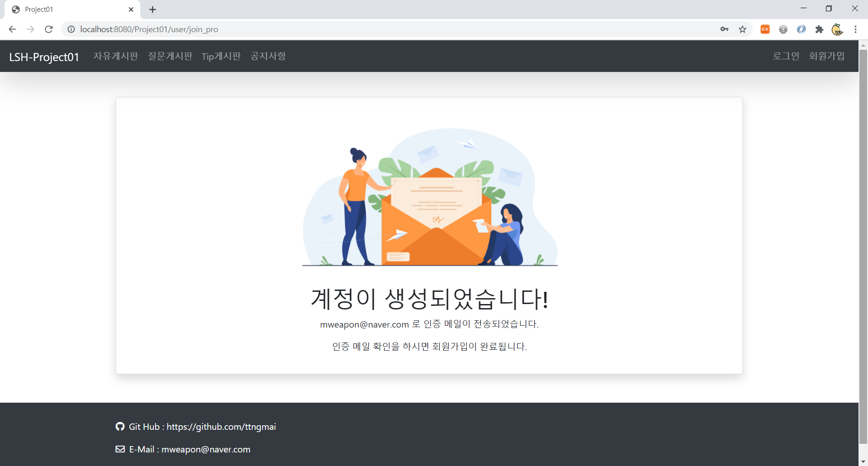The width and height of the screenshot is (868, 466).
Task: Open the blue circular extension icon
Action: coord(801,29)
